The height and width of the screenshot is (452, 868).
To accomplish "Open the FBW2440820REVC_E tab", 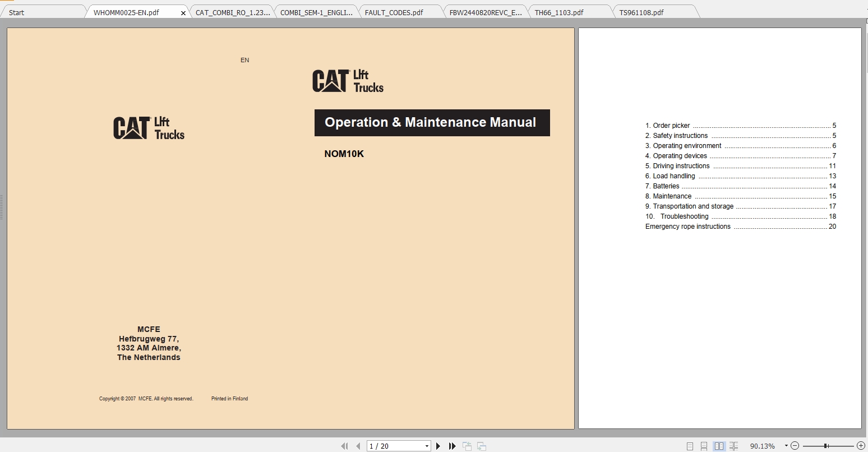I will [x=486, y=12].
